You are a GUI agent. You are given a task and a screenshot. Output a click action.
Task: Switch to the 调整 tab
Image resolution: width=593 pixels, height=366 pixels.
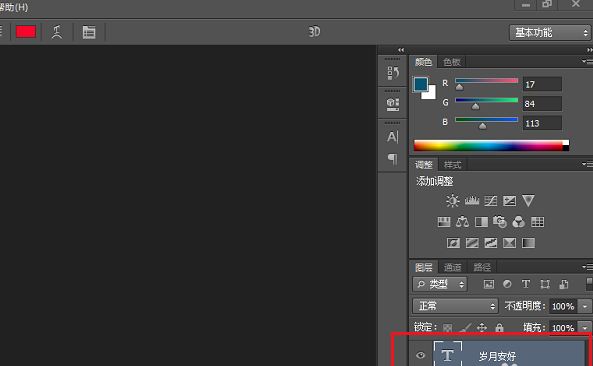tap(424, 165)
